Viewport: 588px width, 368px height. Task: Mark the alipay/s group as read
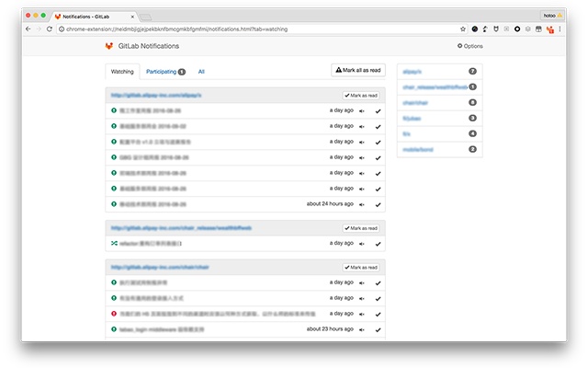(361, 96)
